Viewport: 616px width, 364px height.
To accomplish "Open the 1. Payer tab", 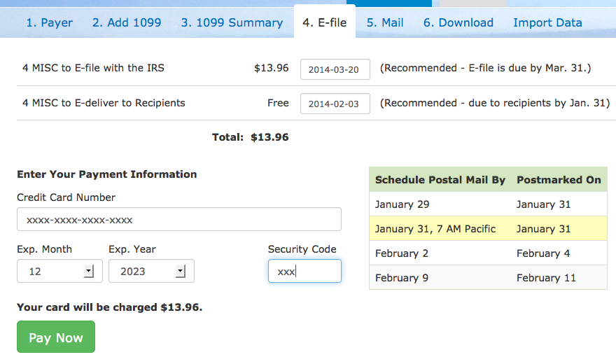I will 49,22.
